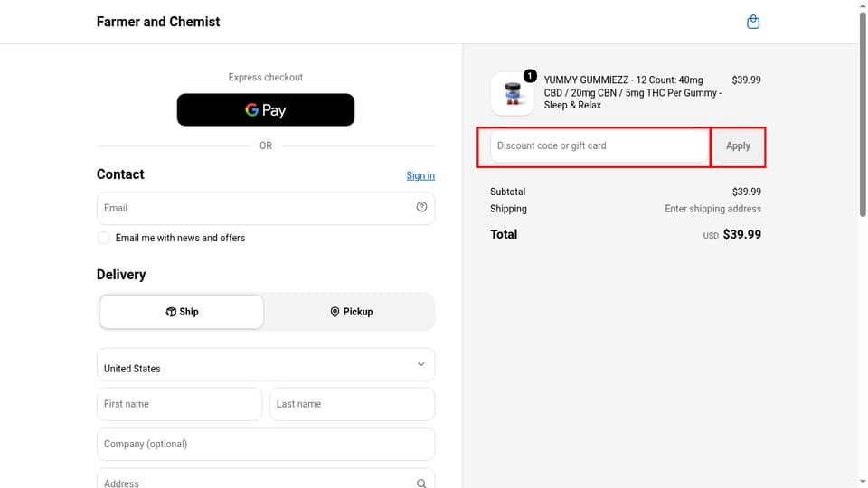
Task: Click the Address input field
Action: click(266, 479)
